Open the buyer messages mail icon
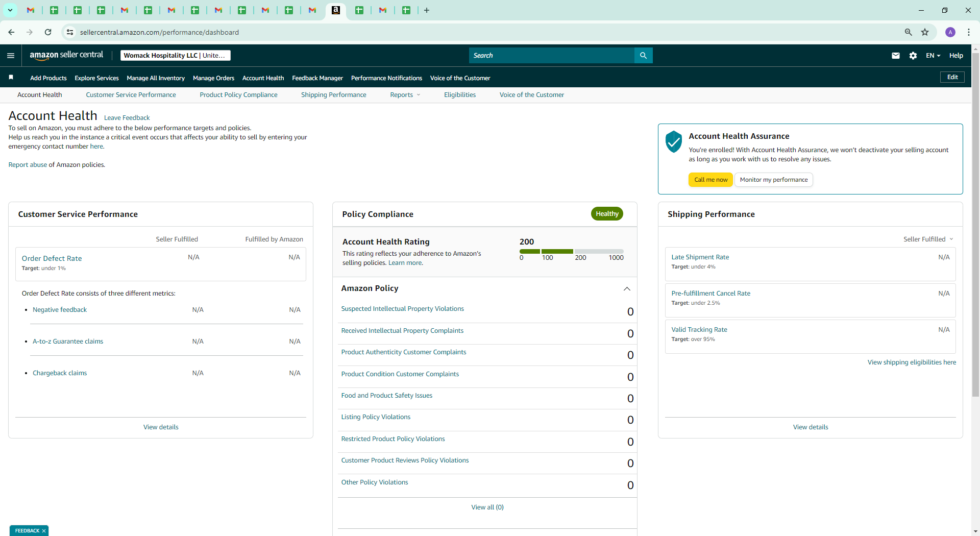This screenshot has height=536, width=980. tap(895, 56)
